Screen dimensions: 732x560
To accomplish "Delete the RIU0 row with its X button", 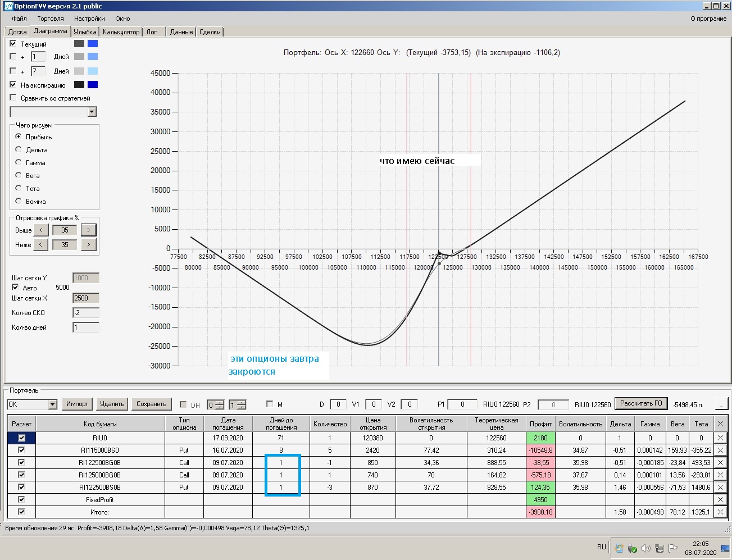I will (x=720, y=438).
